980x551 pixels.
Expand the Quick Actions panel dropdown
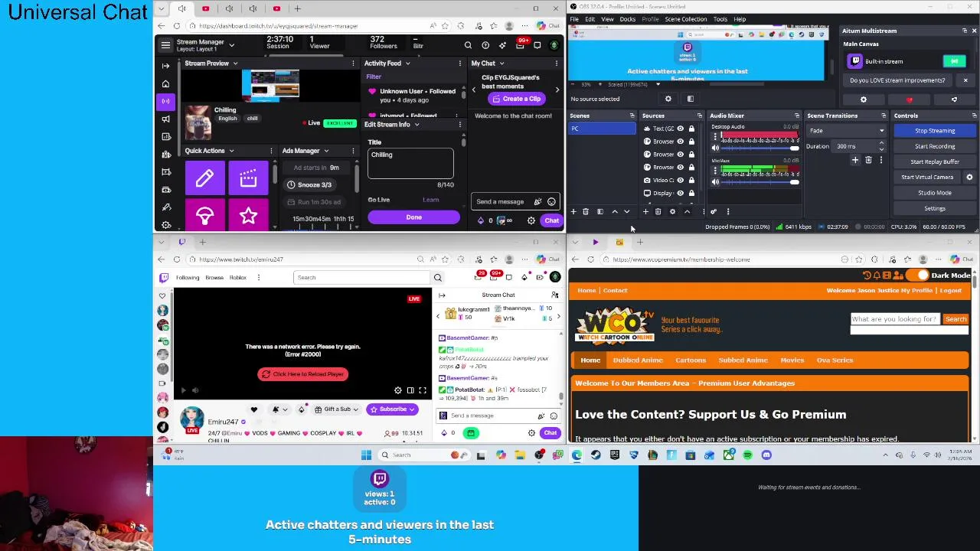pos(231,151)
